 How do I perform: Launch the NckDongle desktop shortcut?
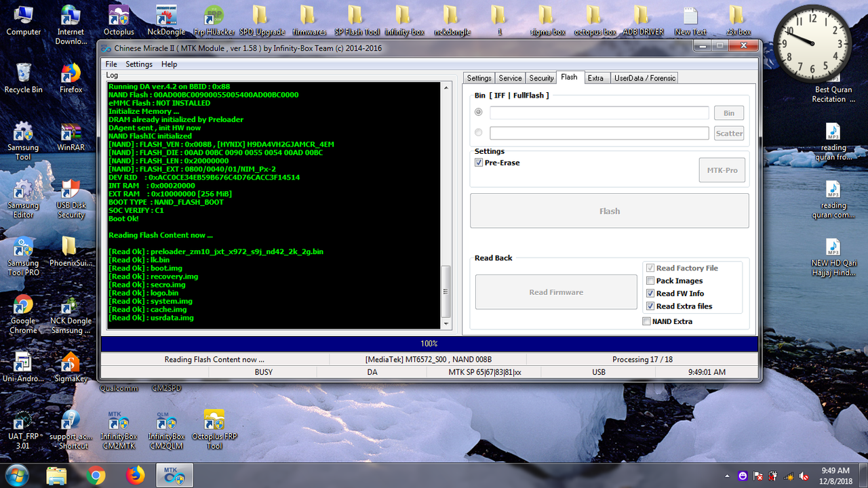pyautogui.click(x=166, y=20)
